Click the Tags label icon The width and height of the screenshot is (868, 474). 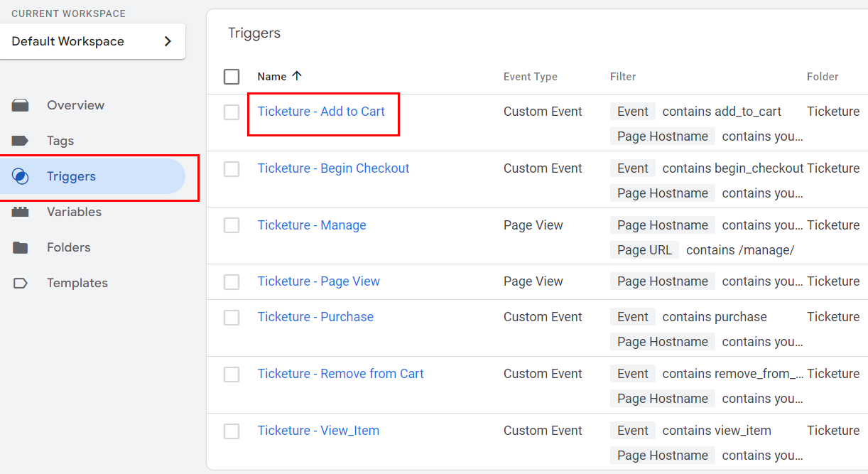(21, 141)
